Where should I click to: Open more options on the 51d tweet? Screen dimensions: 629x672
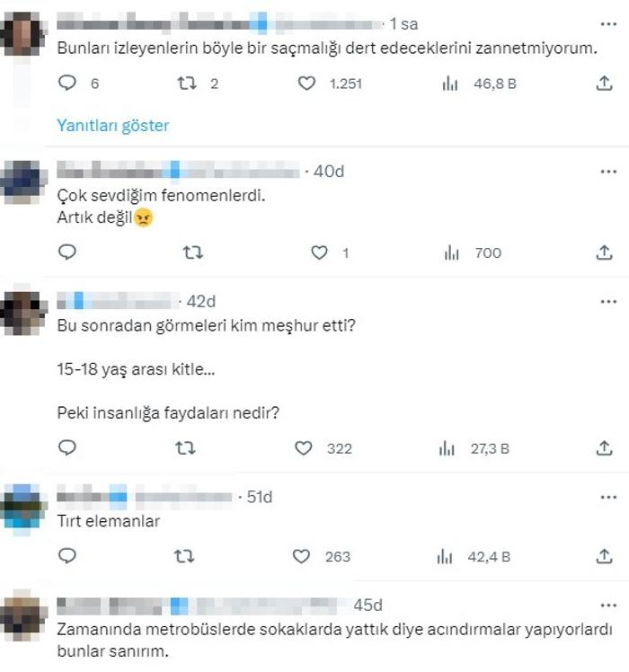(608, 497)
